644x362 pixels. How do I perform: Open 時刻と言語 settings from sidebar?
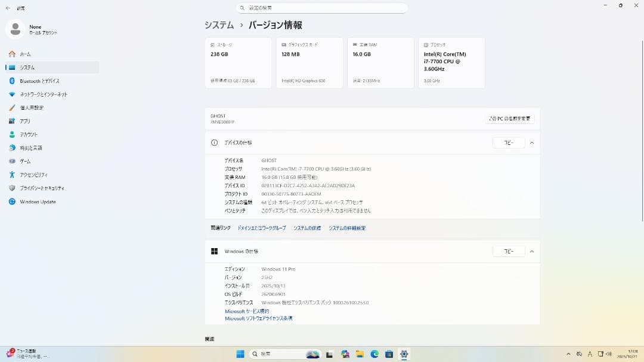(x=35, y=148)
